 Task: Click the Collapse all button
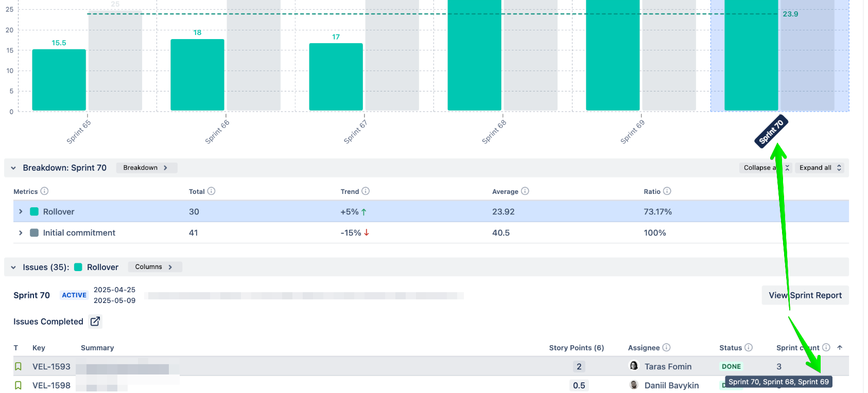click(x=766, y=168)
